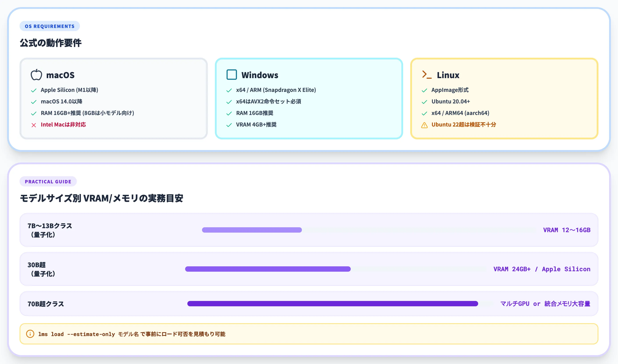
Task: Click the checkmark beside AppImage形式
Action: tap(424, 90)
